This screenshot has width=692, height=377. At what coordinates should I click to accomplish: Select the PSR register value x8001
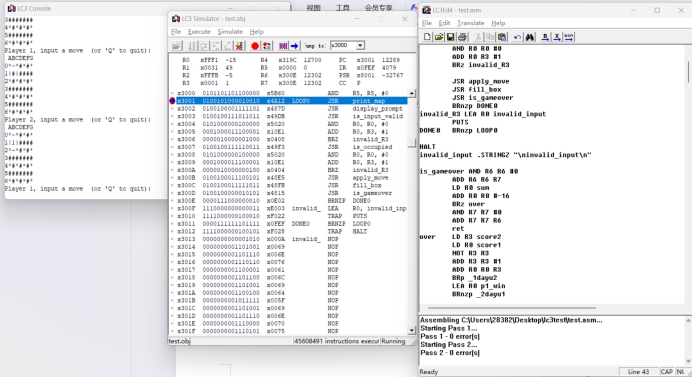click(365, 75)
